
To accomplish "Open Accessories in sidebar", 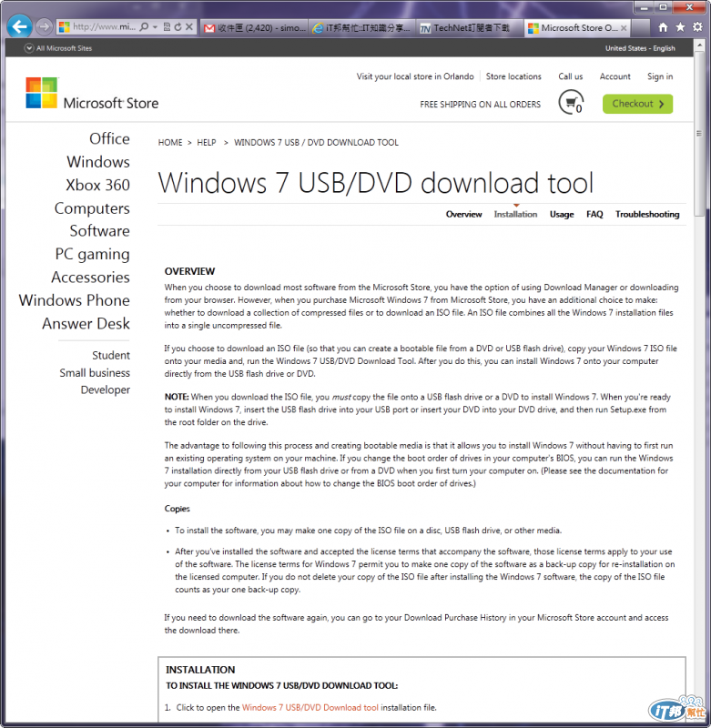I will tap(90, 278).
